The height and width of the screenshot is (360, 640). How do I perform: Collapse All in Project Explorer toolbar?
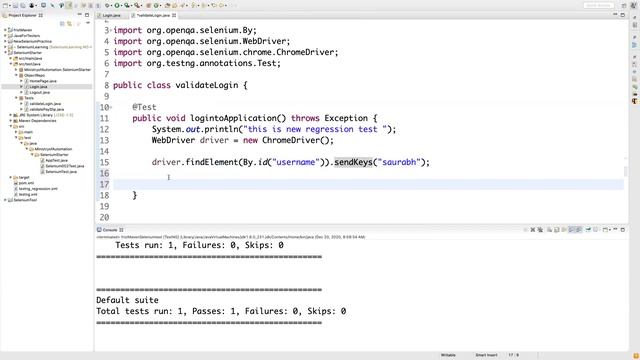[x=62, y=24]
